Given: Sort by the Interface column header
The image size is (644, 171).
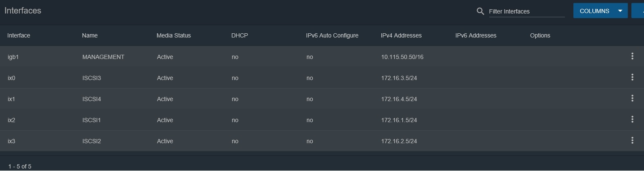Looking at the screenshot, I should [19, 35].
